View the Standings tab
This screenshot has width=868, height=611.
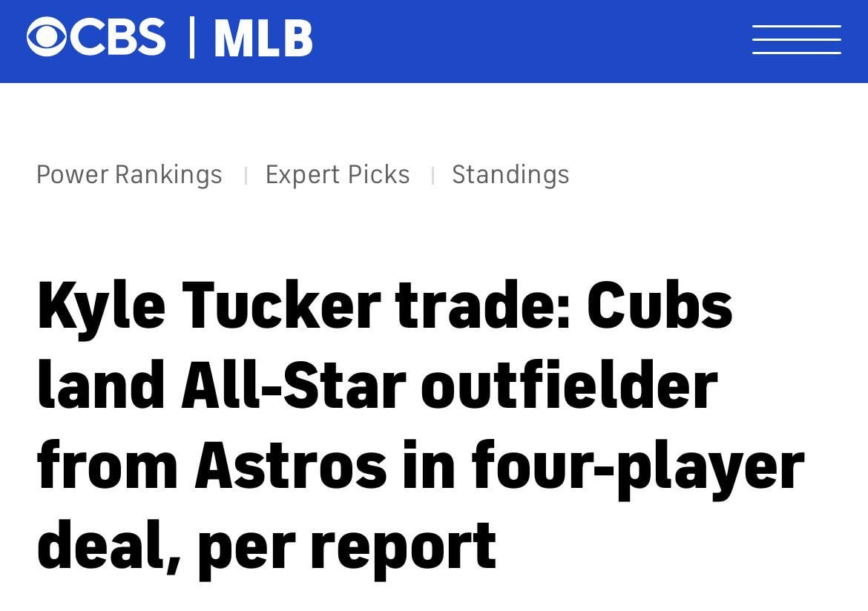[x=510, y=175]
